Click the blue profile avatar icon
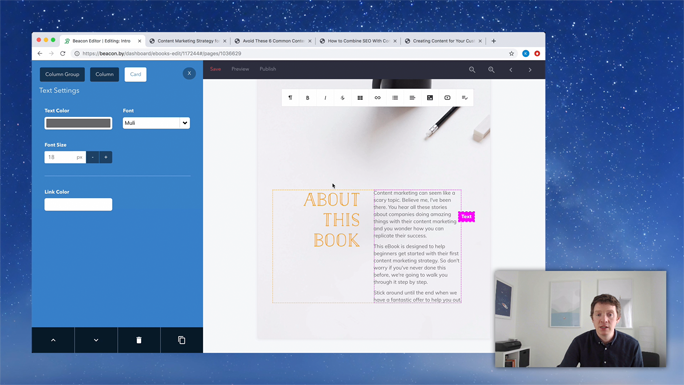This screenshot has width=684, height=385. (526, 54)
